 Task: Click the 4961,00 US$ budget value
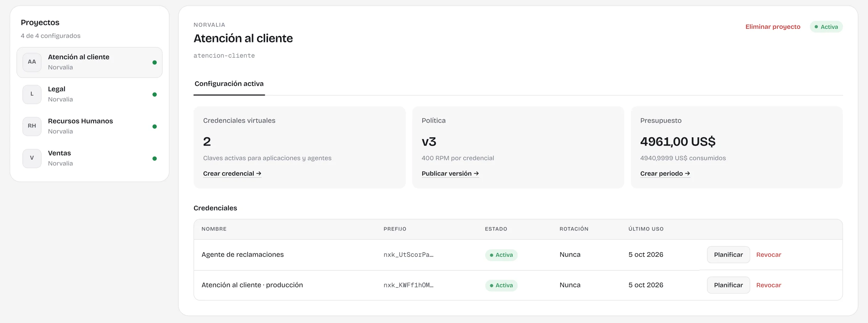click(x=678, y=142)
